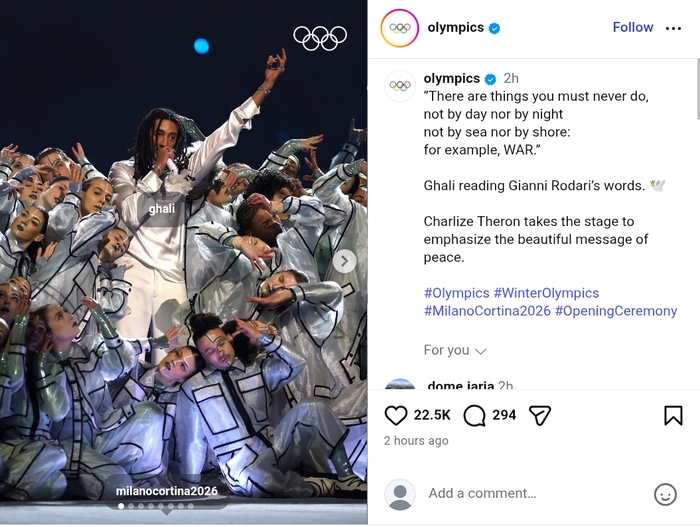Open comments via speech bubble icon
This screenshot has height=527, width=700.
point(475,415)
